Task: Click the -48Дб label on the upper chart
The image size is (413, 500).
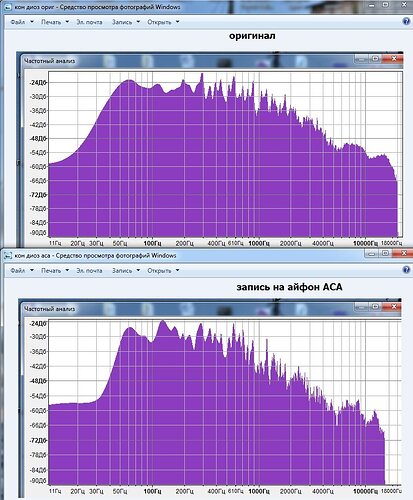Action: 38,138
